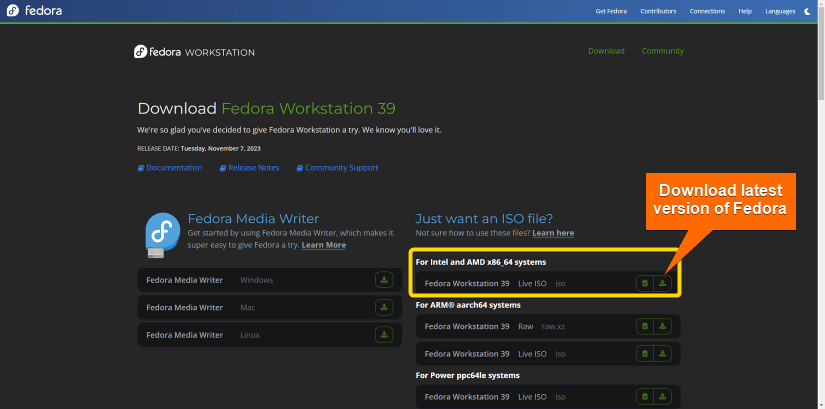Viewport: 825px width, 409px height.
Task: Open the Documentation link
Action: coord(170,167)
